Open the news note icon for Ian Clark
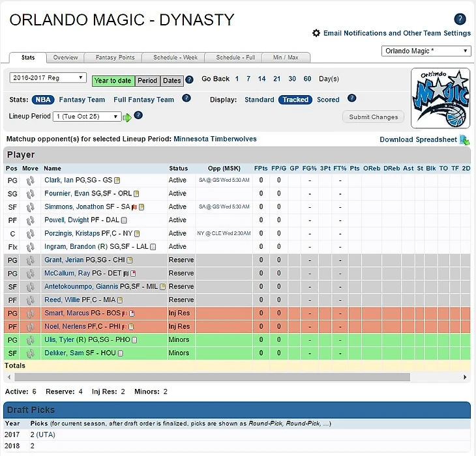 117,180
